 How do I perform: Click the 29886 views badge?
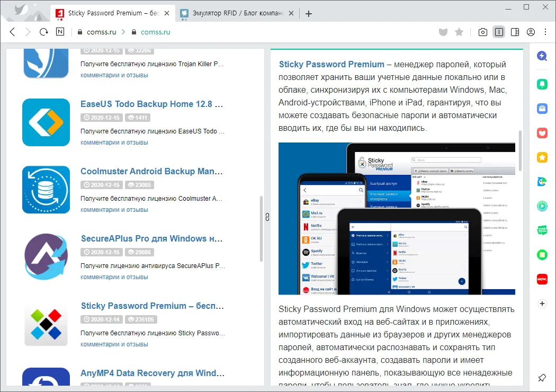(139, 252)
